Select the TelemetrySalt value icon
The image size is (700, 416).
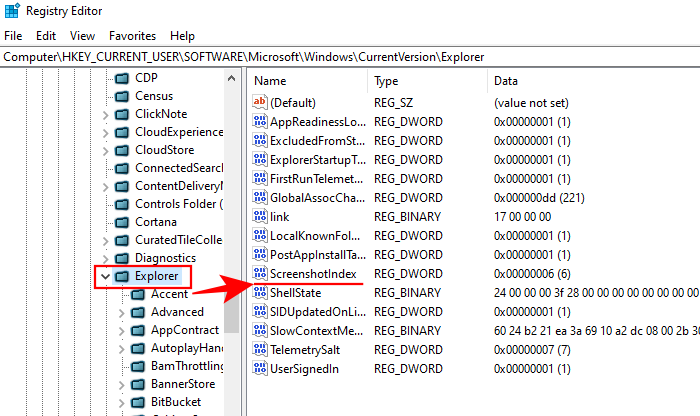pyautogui.click(x=259, y=349)
